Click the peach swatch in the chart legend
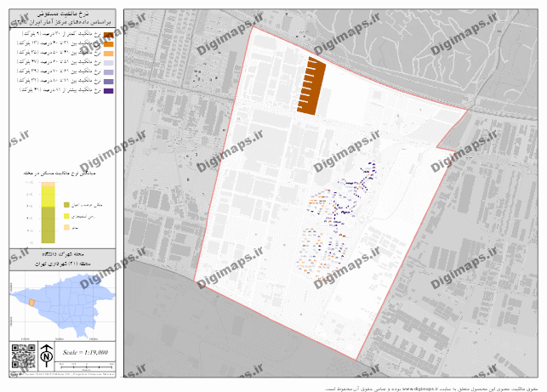The height and width of the screenshot is (392, 547). [x=66, y=229]
